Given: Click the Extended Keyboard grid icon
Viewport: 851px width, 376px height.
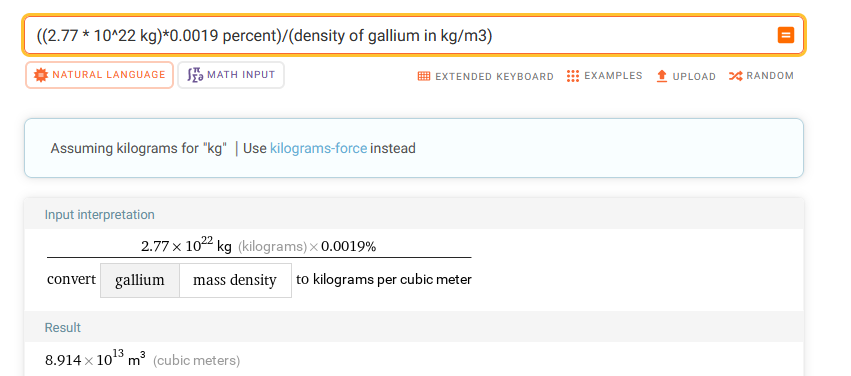Looking at the screenshot, I should coord(424,76).
